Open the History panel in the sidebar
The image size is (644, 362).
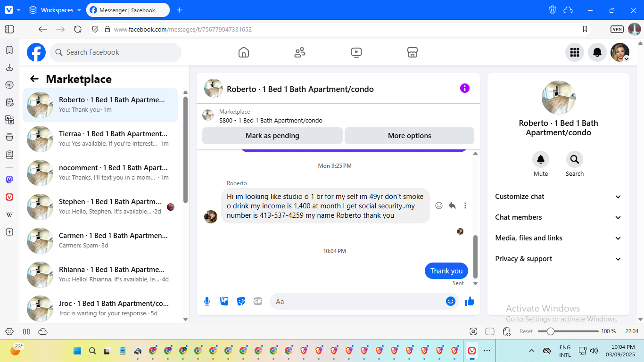coord(9,85)
